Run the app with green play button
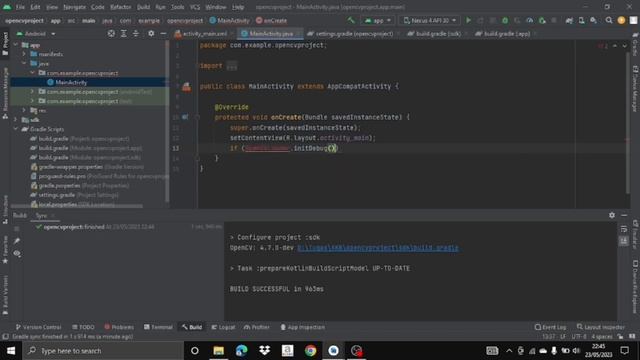Image resolution: width=640 pixels, height=360 pixels. tap(469, 20)
